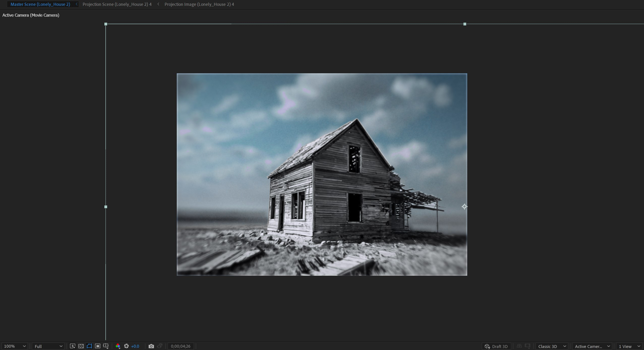Open the RGB channel and color management icon
The width and height of the screenshot is (644, 350).
click(118, 346)
